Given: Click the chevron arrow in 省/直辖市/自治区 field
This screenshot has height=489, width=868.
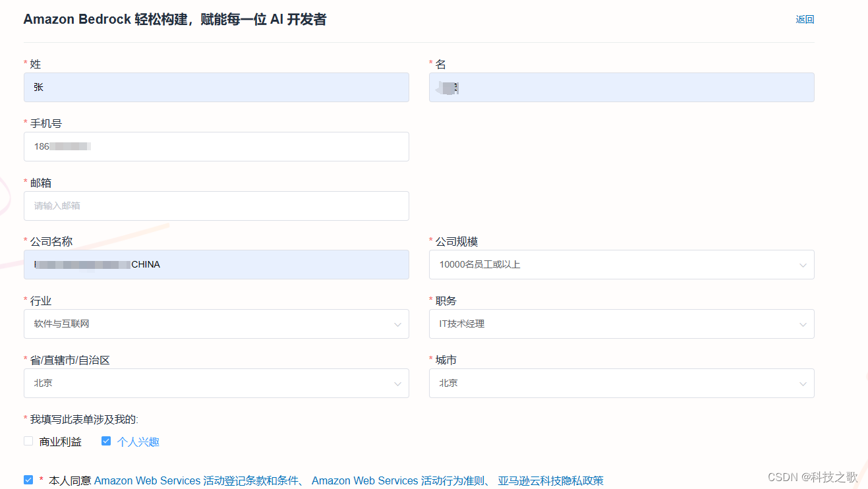Looking at the screenshot, I should pyautogui.click(x=397, y=384).
